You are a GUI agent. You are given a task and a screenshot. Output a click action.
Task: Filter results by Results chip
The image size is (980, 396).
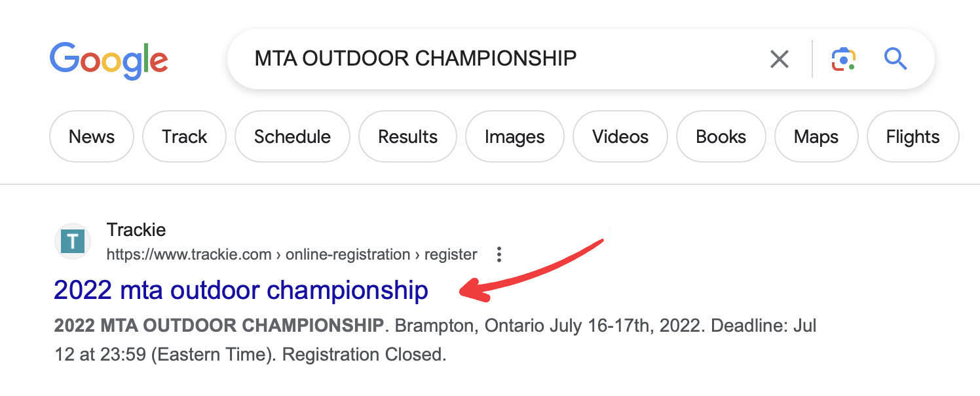click(x=407, y=136)
